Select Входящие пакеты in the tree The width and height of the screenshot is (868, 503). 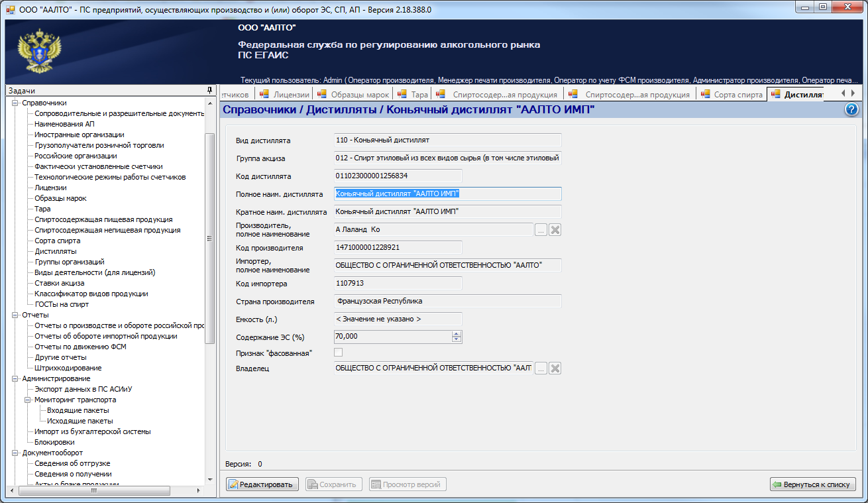[78, 410]
